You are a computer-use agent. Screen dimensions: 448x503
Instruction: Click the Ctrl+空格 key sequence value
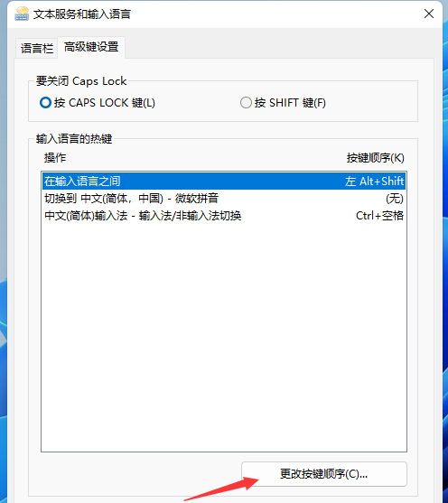pyautogui.click(x=379, y=215)
